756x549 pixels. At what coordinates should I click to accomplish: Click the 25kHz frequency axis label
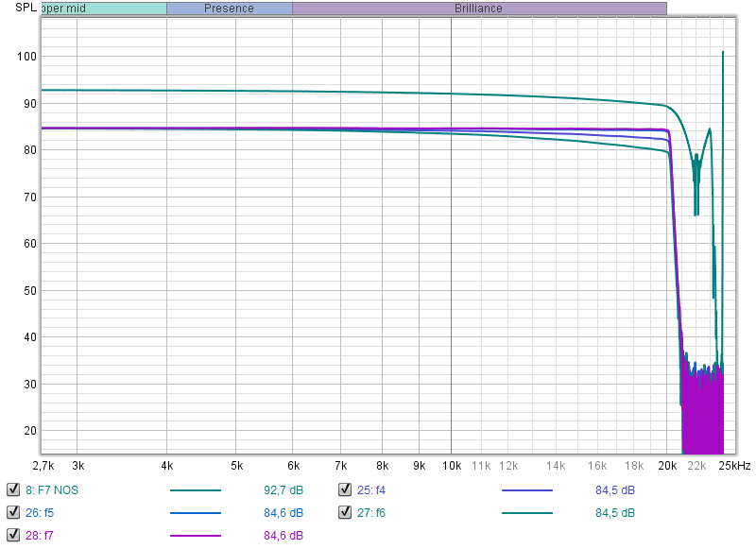click(x=735, y=466)
